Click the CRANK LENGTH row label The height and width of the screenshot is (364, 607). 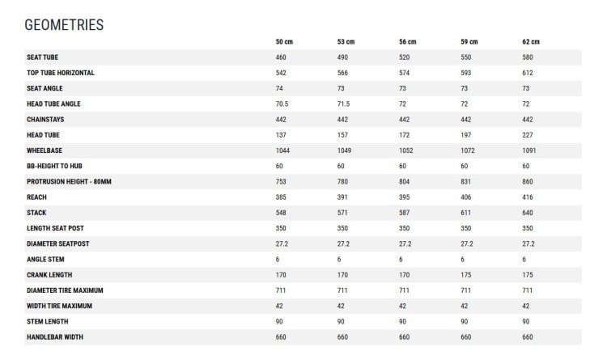pos(49,275)
